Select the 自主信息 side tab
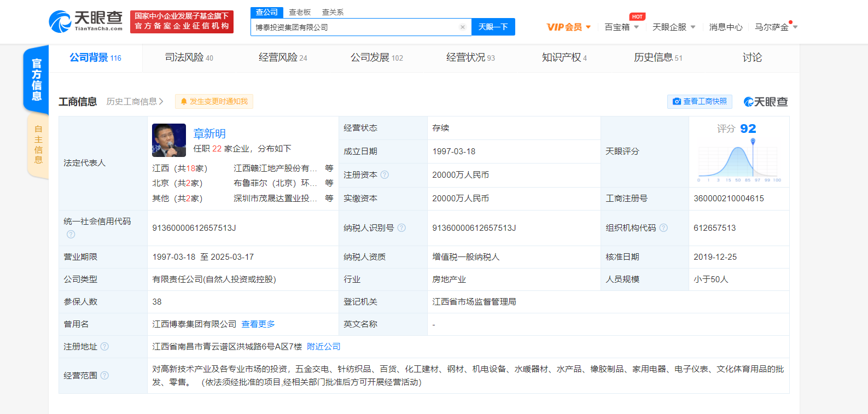868x414 pixels. [38, 145]
